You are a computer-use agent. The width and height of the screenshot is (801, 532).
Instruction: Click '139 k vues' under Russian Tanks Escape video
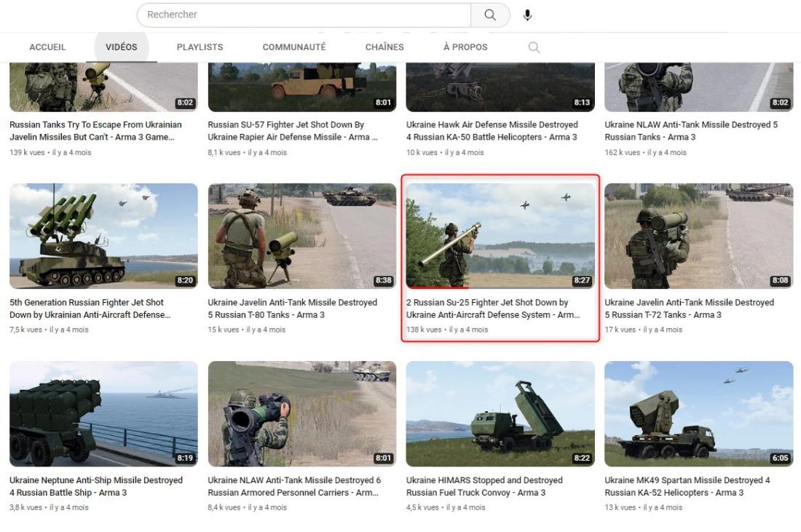[27, 152]
